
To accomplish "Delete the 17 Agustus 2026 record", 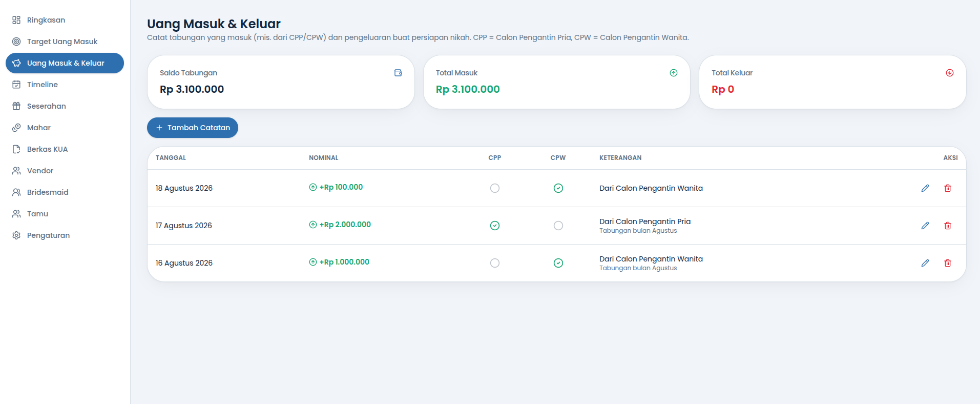I will tap(948, 226).
